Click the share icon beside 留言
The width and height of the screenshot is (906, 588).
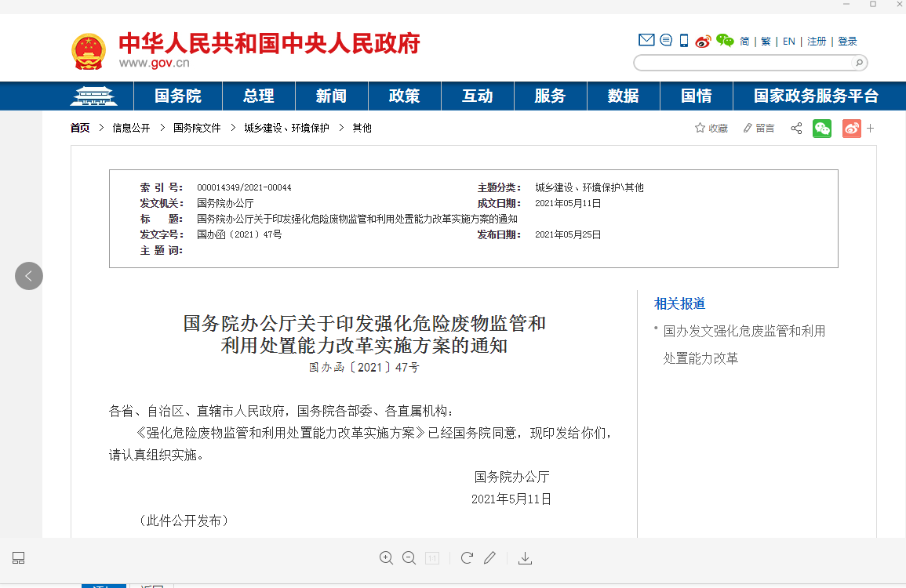[796, 129]
